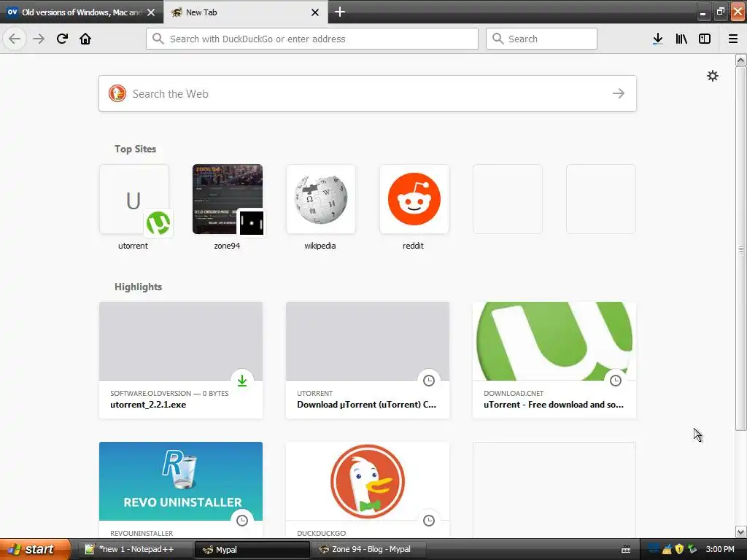
Task: Reload the current page
Action: [62, 39]
